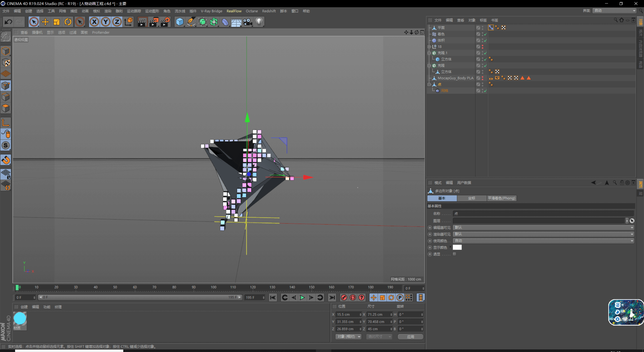Toggle X axis lock
Viewport: 644px width, 352px height.
(94, 22)
